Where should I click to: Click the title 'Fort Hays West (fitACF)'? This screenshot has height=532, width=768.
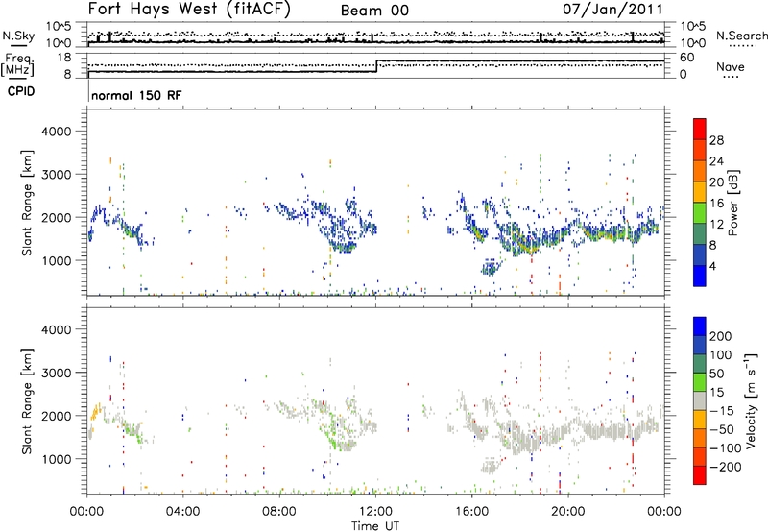pos(189,9)
